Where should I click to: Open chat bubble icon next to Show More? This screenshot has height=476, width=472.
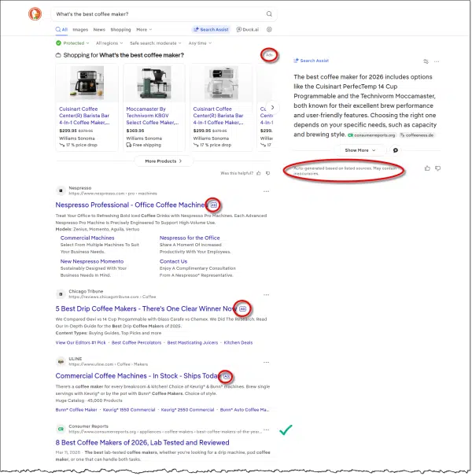395,150
